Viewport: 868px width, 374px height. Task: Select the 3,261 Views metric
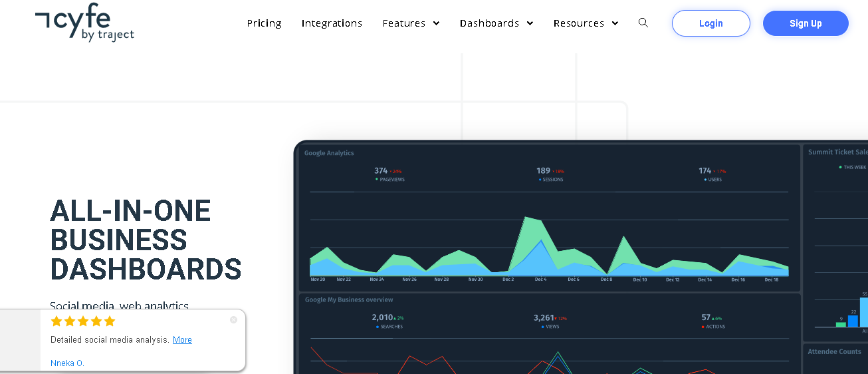[550, 321]
